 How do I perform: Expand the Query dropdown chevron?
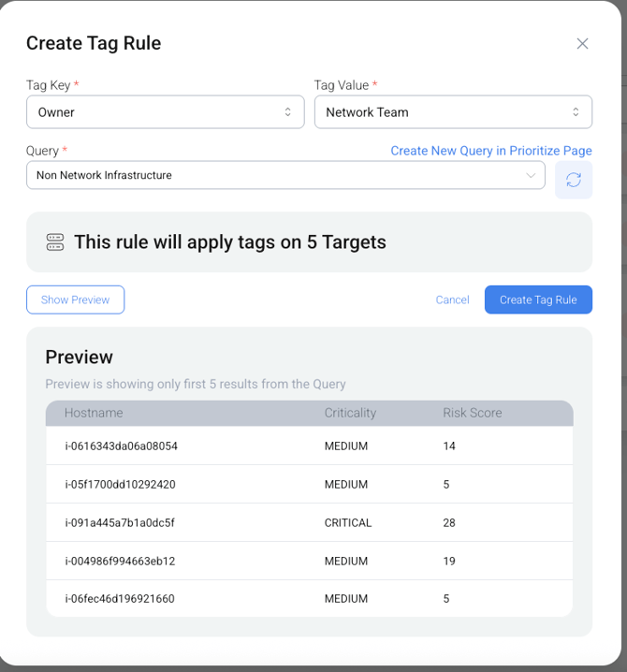531,175
